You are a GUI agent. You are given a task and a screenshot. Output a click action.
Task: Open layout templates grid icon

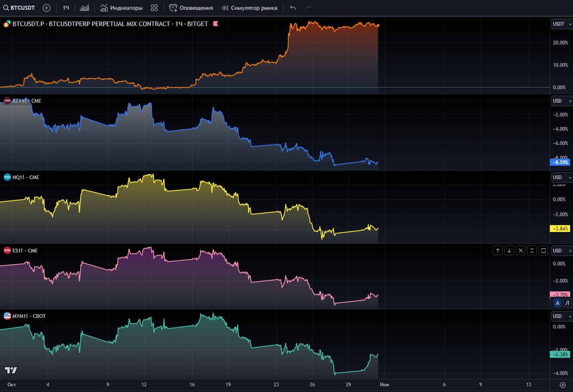154,8
